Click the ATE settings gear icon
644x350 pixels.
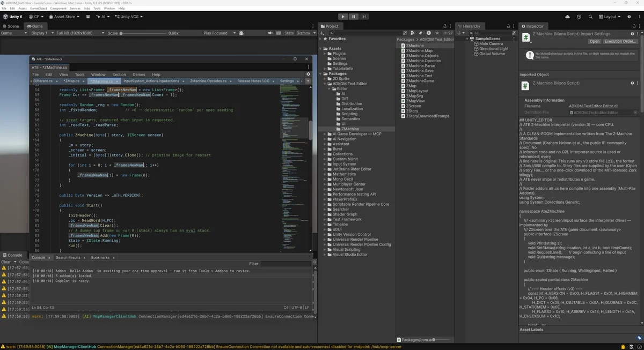[308, 75]
